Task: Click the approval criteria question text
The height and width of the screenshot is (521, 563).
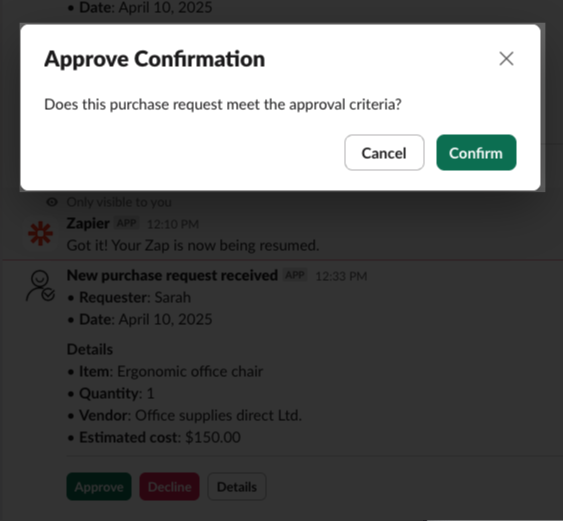Action: pyautogui.click(x=223, y=104)
